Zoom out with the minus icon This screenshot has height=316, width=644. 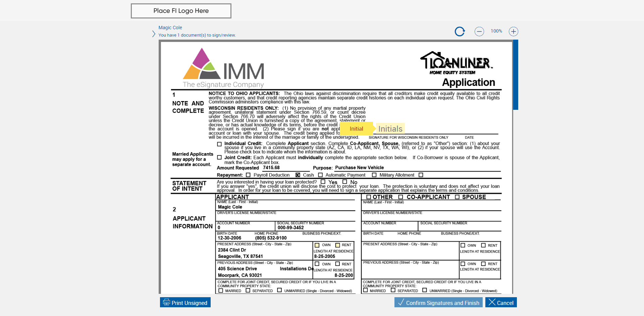pos(479,32)
